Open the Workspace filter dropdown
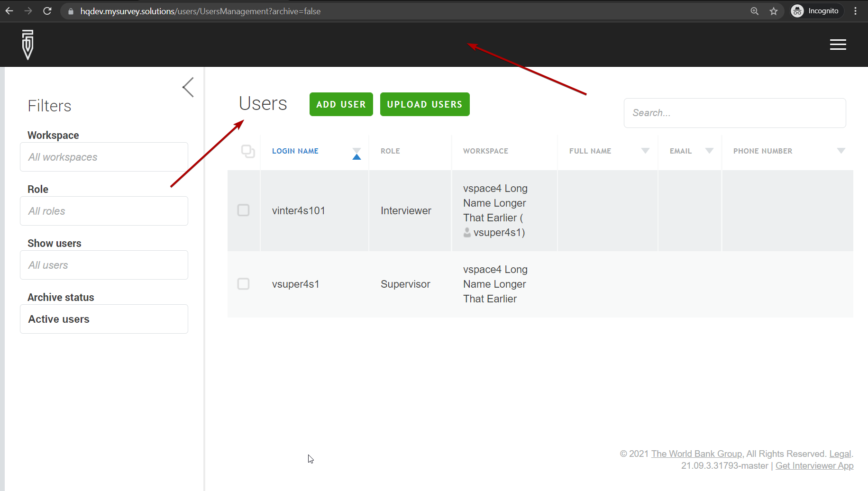868x491 pixels. [x=104, y=157]
